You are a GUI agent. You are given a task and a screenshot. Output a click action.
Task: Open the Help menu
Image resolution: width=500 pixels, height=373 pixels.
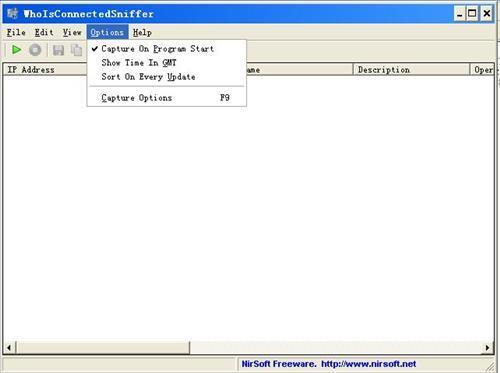click(x=142, y=33)
